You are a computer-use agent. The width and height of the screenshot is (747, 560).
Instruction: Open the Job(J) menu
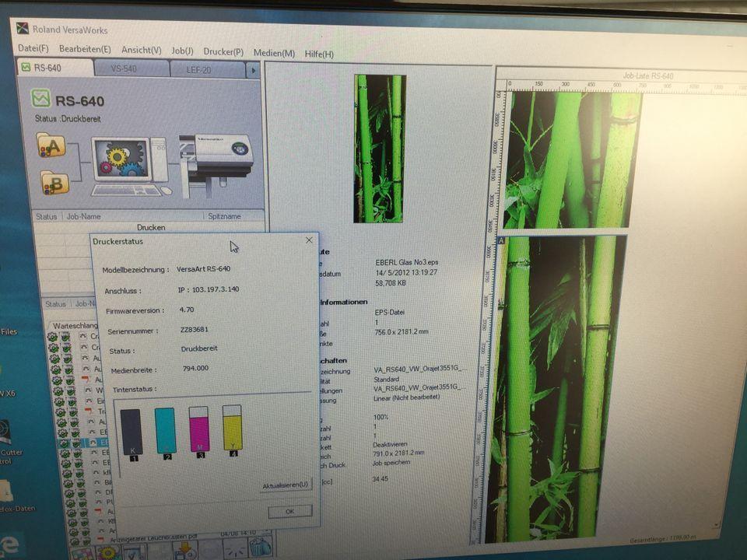tap(182, 51)
